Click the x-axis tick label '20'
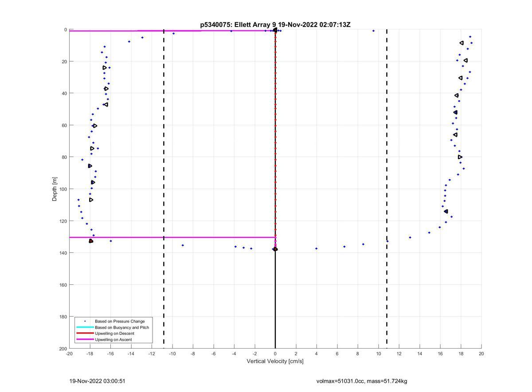 [x=481, y=353]
